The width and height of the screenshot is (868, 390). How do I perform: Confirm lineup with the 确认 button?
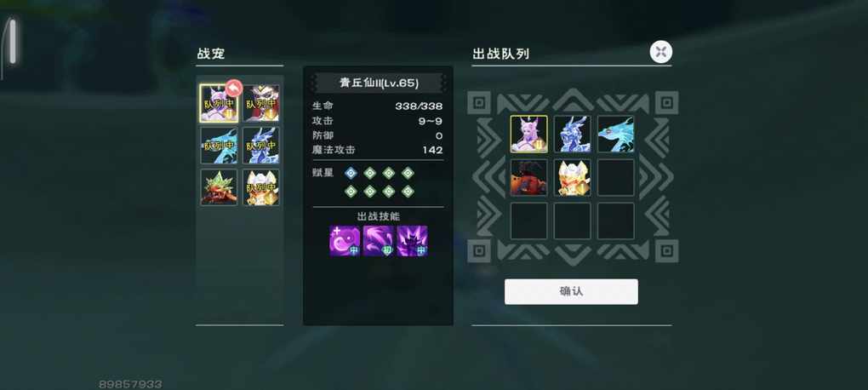(x=571, y=291)
